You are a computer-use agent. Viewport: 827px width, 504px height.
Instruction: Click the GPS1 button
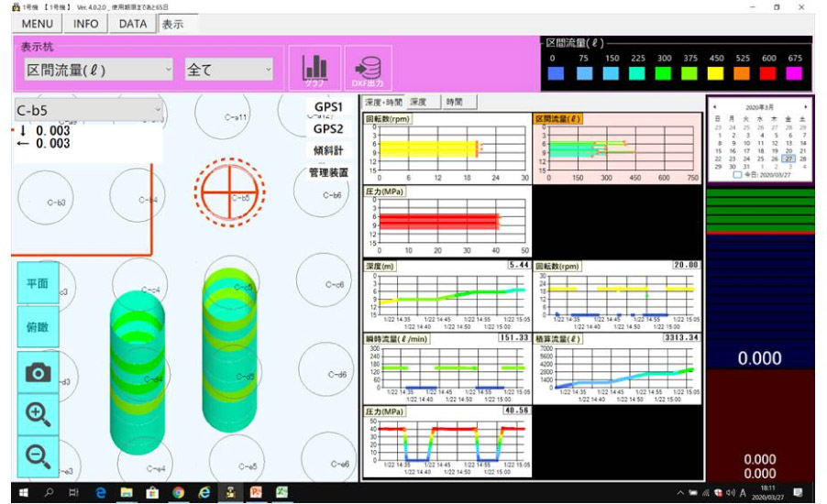[327, 107]
